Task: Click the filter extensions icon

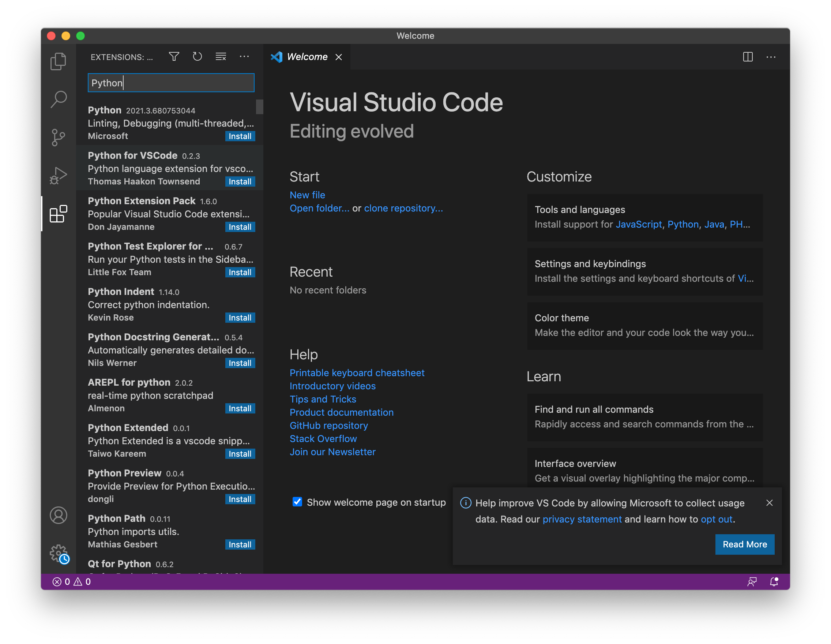Action: click(173, 57)
